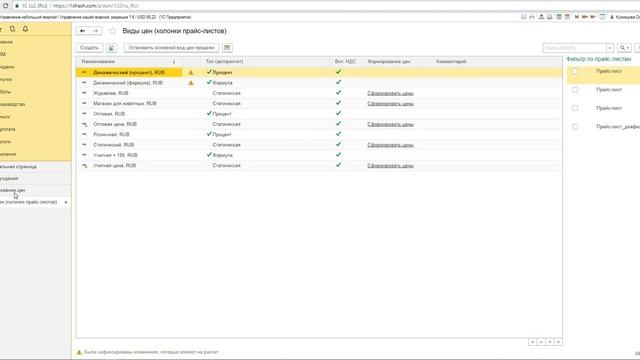
Task: Click Сформировать цены link in Оптовая цена row
Action: click(x=390, y=124)
